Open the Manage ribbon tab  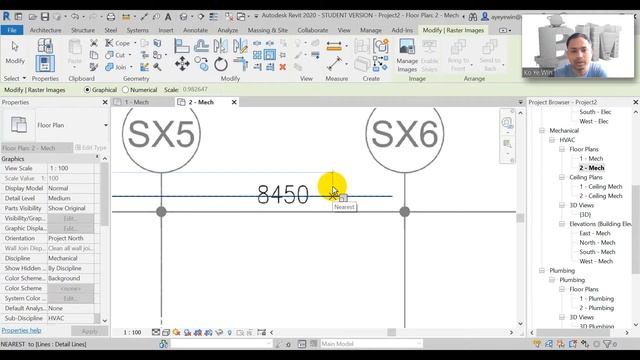[x=371, y=30]
